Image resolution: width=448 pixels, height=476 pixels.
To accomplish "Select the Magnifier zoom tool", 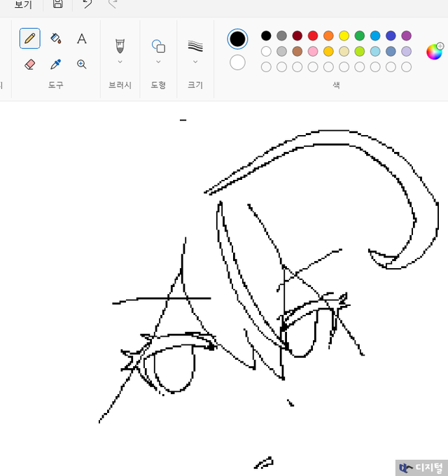I will 82,64.
